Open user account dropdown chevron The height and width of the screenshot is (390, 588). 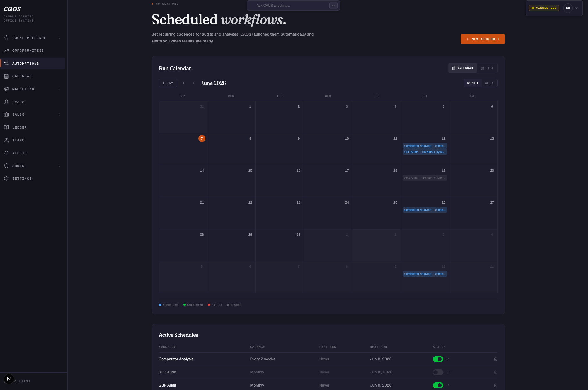click(x=576, y=8)
